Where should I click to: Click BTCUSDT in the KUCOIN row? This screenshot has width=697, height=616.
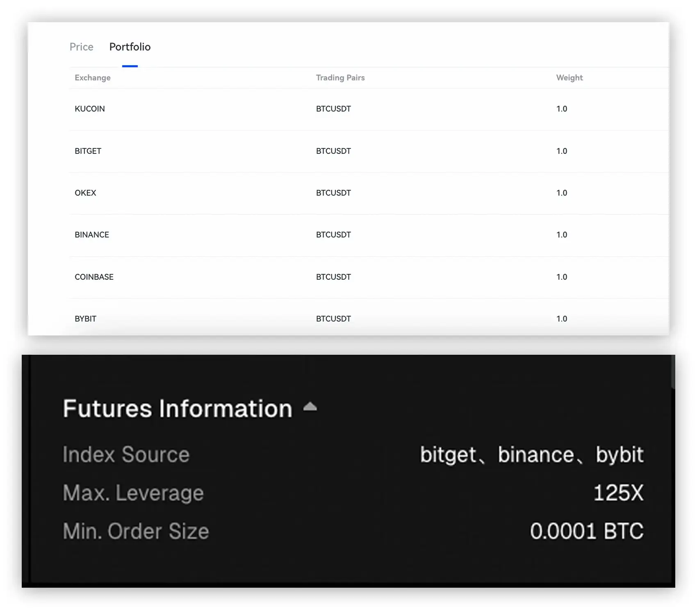point(333,109)
